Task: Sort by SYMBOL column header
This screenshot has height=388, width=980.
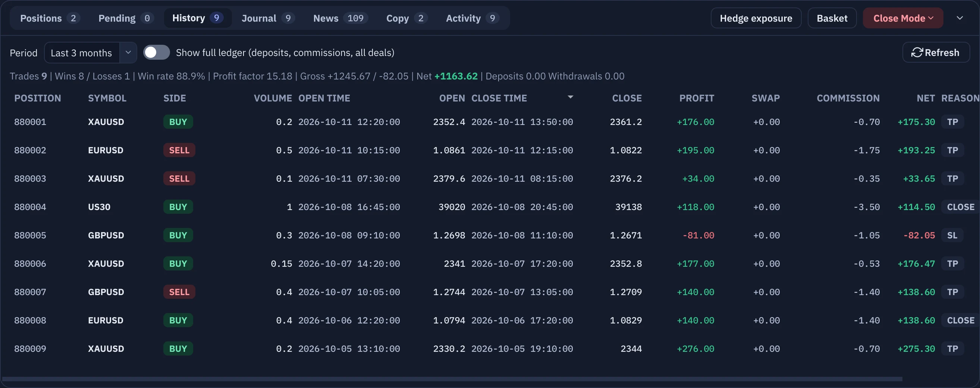Action: pyautogui.click(x=107, y=98)
